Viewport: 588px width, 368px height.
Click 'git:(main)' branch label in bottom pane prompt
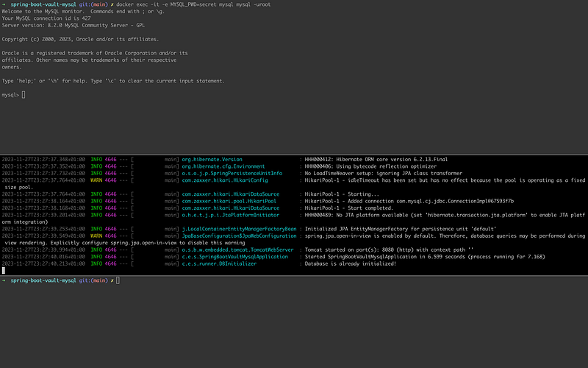[93, 280]
